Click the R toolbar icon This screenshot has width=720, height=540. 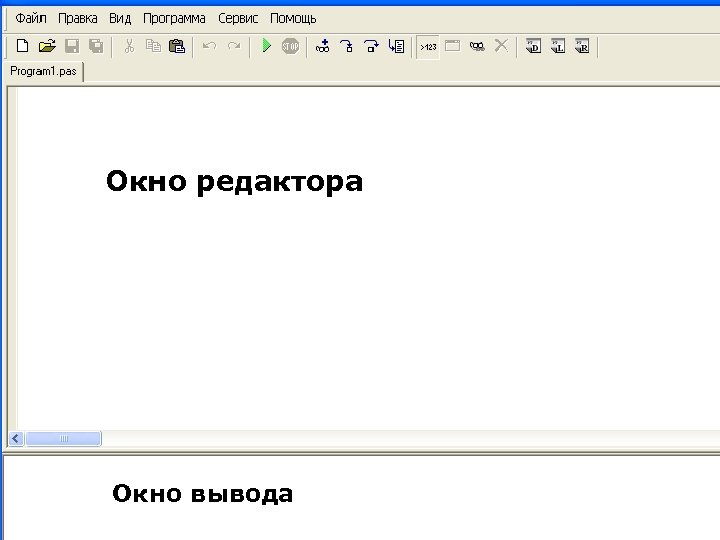click(x=582, y=46)
